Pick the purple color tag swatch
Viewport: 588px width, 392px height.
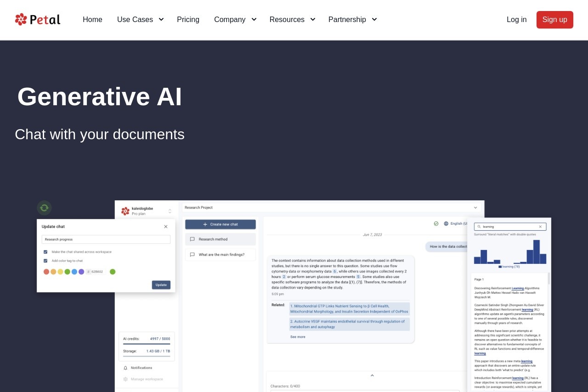click(81, 272)
